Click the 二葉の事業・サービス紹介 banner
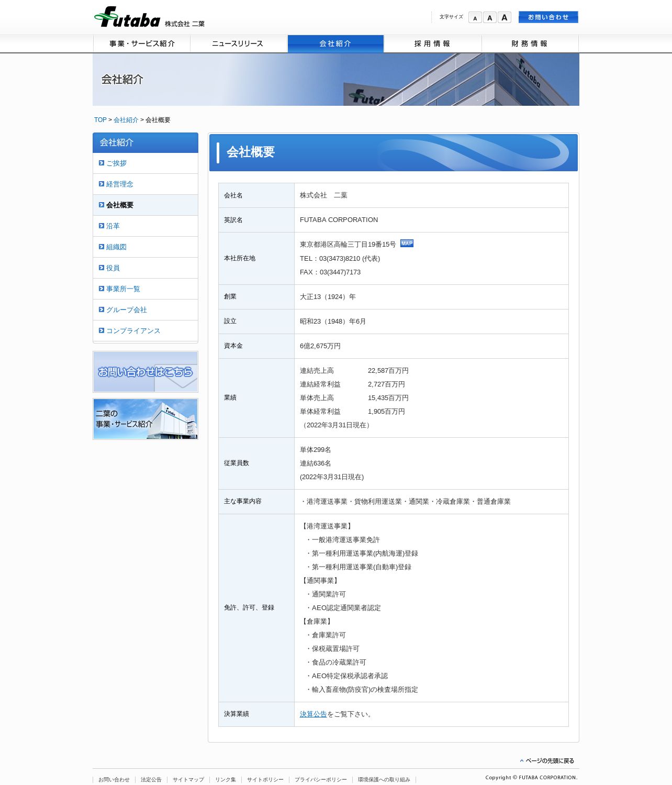 tap(145, 419)
